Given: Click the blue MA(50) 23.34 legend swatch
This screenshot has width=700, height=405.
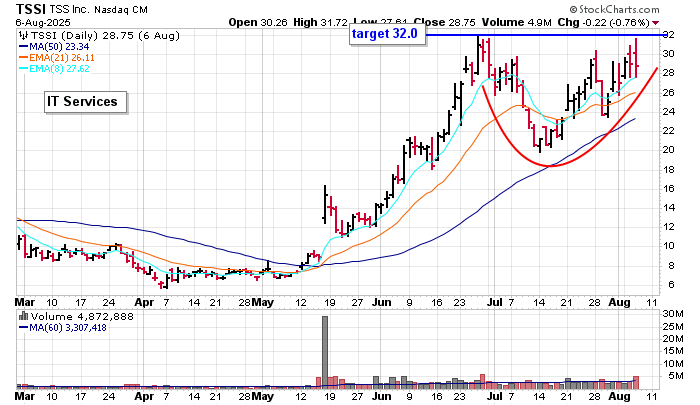Looking at the screenshot, I should click(24, 47).
